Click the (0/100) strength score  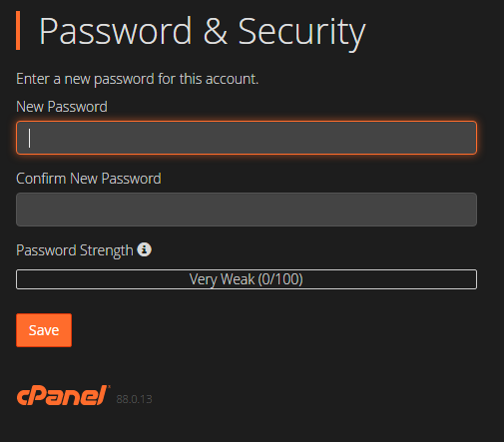tap(280, 279)
